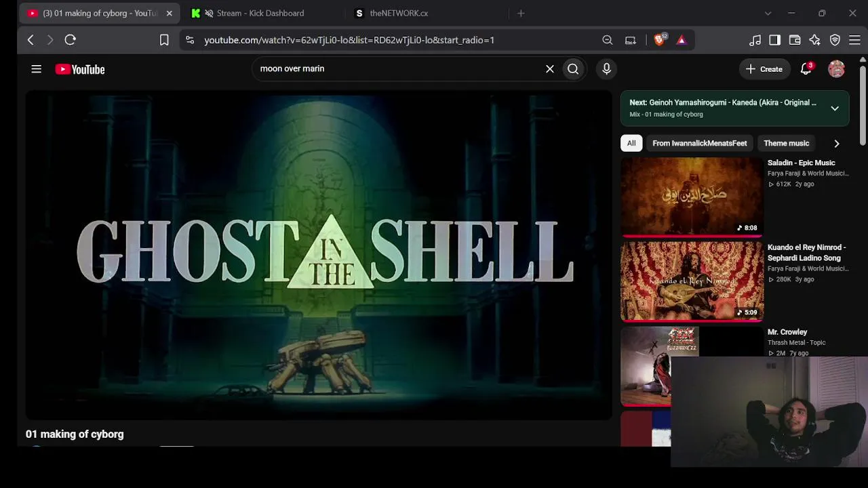Open the Kuando el Rey Nimrod thumbnail
This screenshot has width=868, height=488.
click(692, 281)
